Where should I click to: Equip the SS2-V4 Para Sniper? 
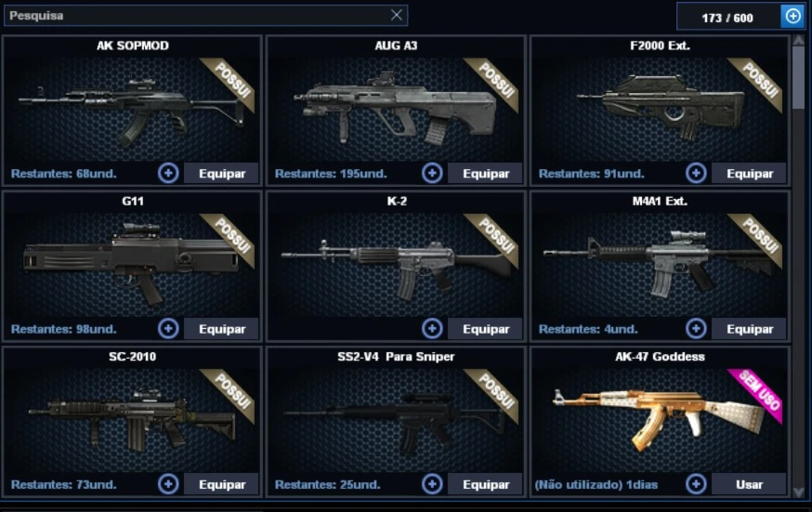tap(485, 484)
